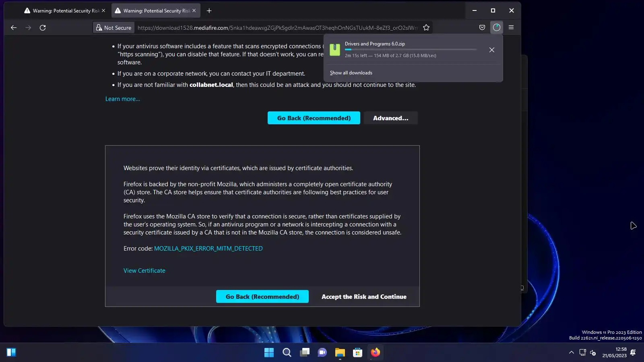Viewport: 644px width, 362px height.
Task: Open the Not Secure site info panel
Action: point(114,28)
